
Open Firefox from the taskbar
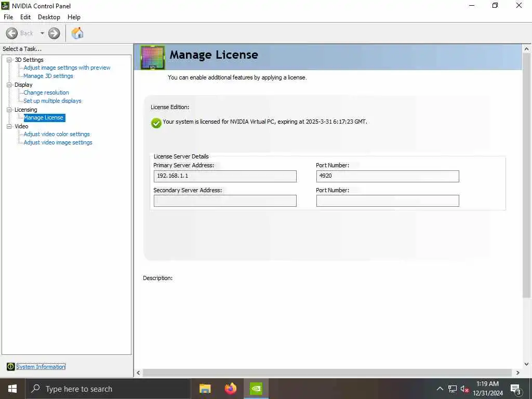pyautogui.click(x=231, y=389)
